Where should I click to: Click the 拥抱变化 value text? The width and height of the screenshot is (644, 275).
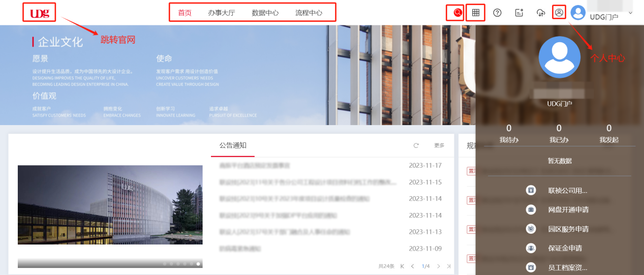(113, 109)
